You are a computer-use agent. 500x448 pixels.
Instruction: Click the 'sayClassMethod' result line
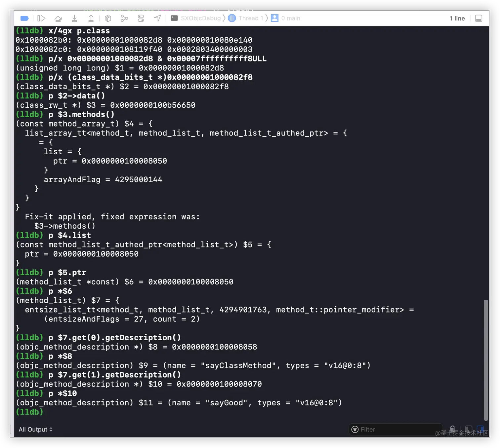(x=193, y=366)
